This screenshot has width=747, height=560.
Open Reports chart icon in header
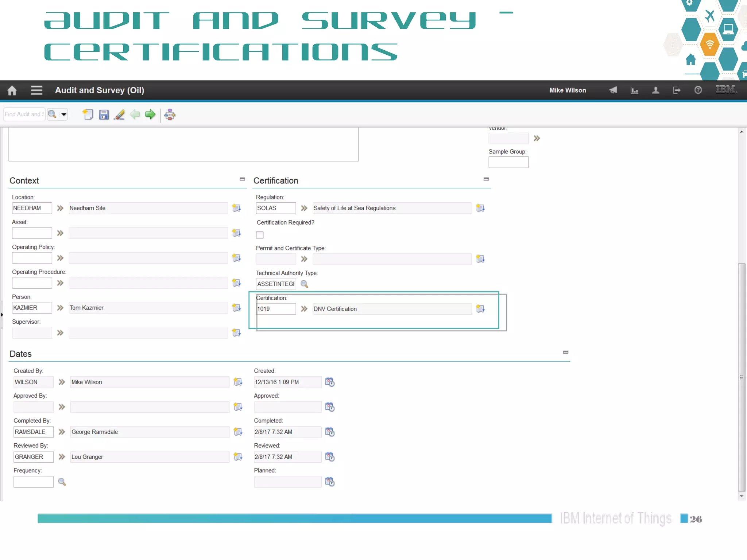coord(634,90)
